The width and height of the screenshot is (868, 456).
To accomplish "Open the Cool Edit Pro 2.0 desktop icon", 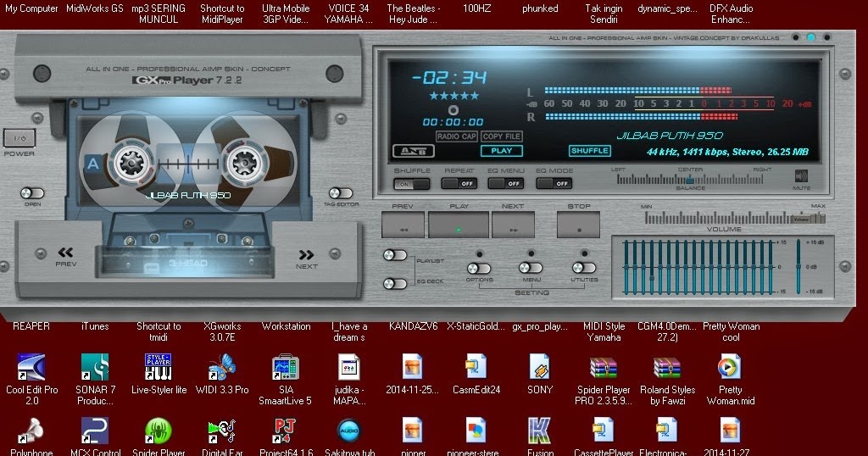I will [31, 367].
